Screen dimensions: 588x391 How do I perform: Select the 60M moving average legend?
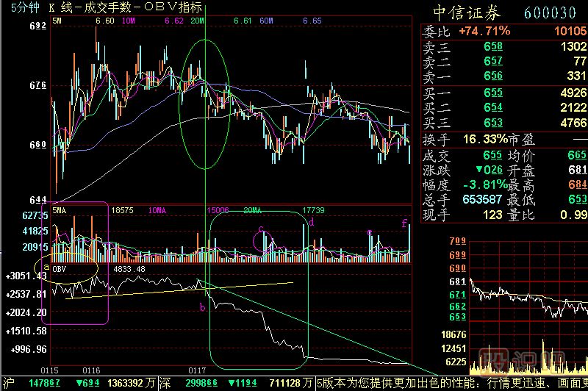(265, 22)
